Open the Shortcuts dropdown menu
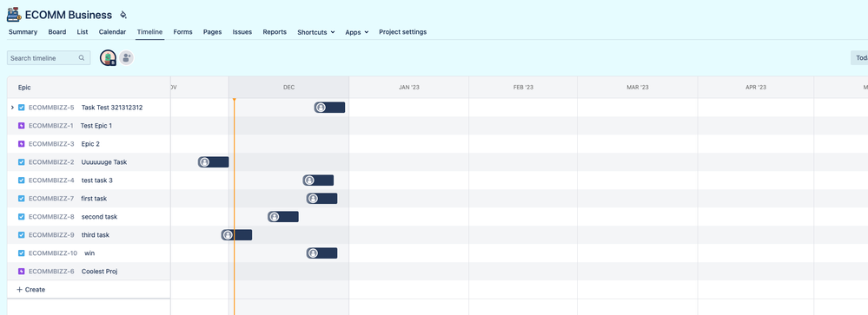This screenshot has height=315, width=868. click(316, 32)
